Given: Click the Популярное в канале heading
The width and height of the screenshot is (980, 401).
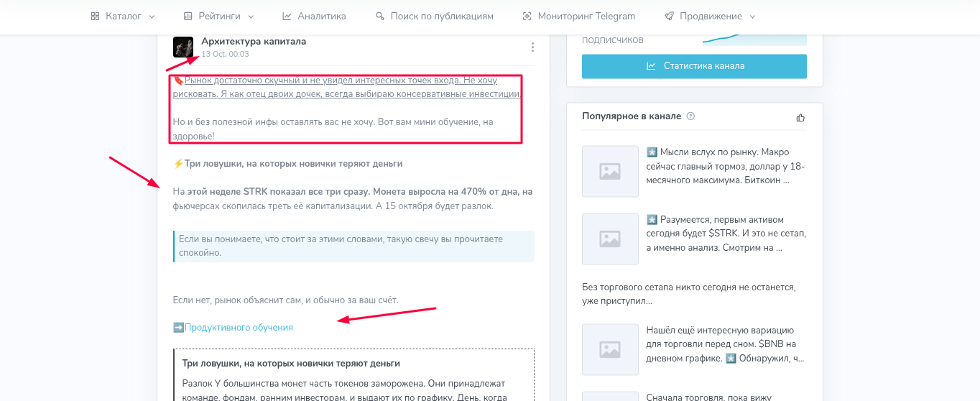Looking at the screenshot, I should pos(632,116).
